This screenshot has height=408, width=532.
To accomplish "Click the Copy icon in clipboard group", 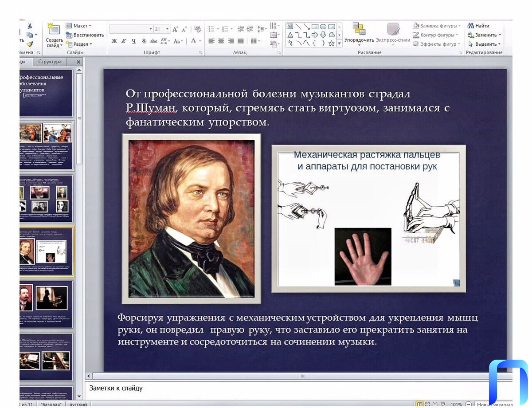I will (30, 35).
